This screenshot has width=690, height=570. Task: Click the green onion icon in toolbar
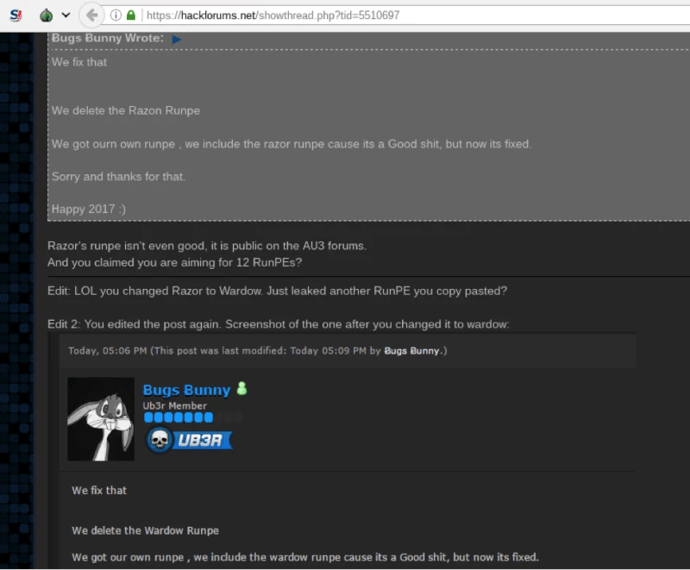(45, 16)
